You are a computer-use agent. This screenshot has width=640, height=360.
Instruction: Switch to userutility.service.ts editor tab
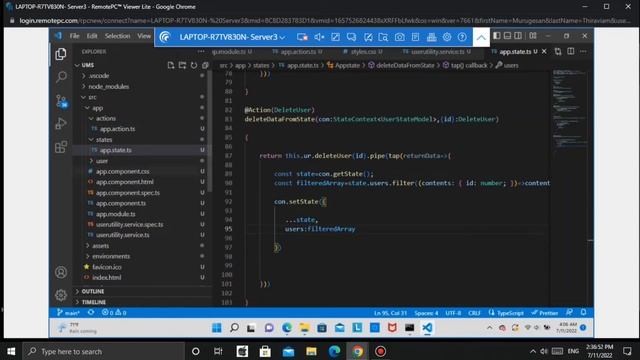[x=437, y=52]
